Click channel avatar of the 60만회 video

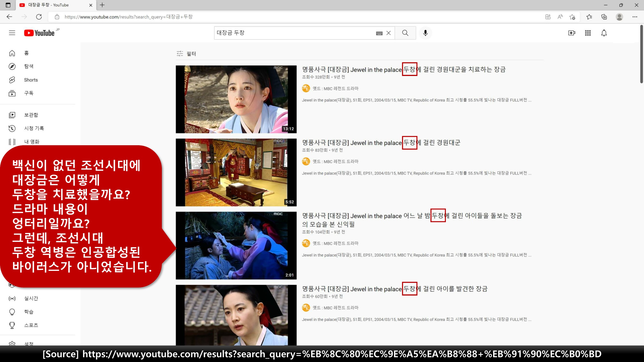(306, 308)
